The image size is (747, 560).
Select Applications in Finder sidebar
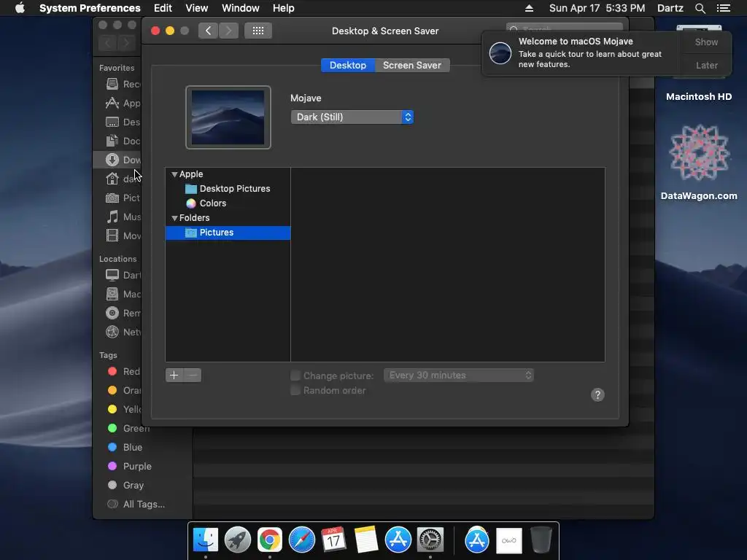123,103
